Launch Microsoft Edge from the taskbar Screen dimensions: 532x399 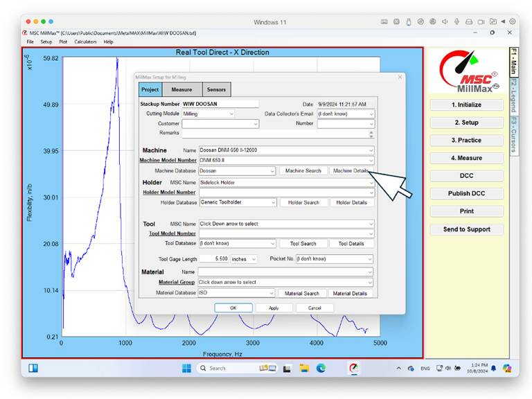[x=321, y=368]
